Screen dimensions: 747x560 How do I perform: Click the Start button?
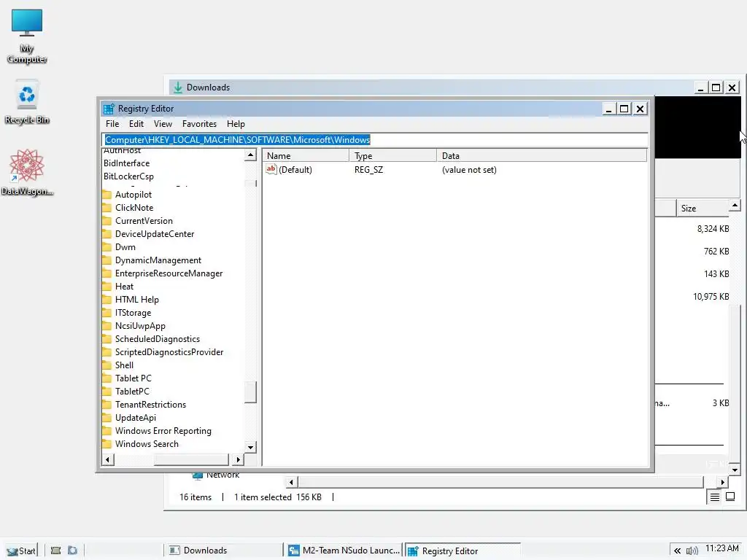pyautogui.click(x=21, y=551)
